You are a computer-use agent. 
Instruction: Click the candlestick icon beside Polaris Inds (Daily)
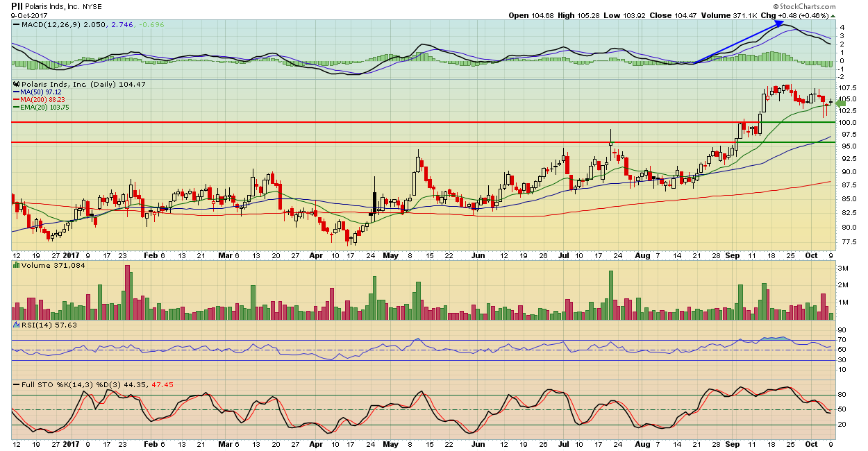pos(16,84)
